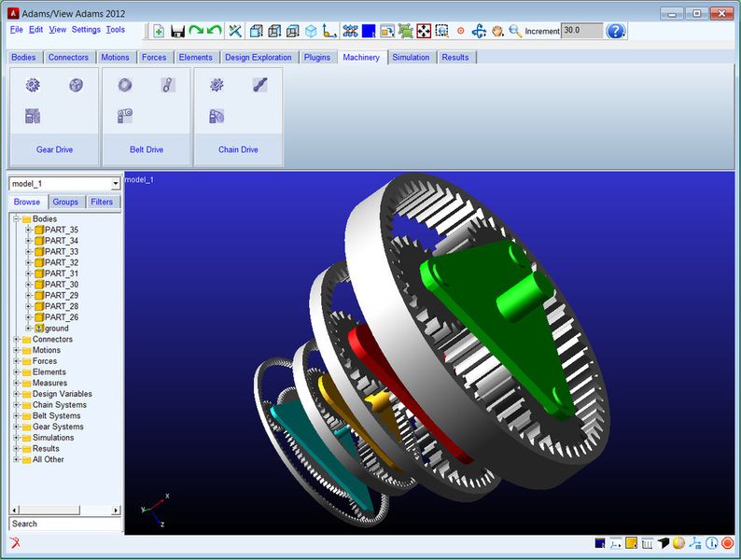Expand the Connectors folder

click(x=16, y=340)
